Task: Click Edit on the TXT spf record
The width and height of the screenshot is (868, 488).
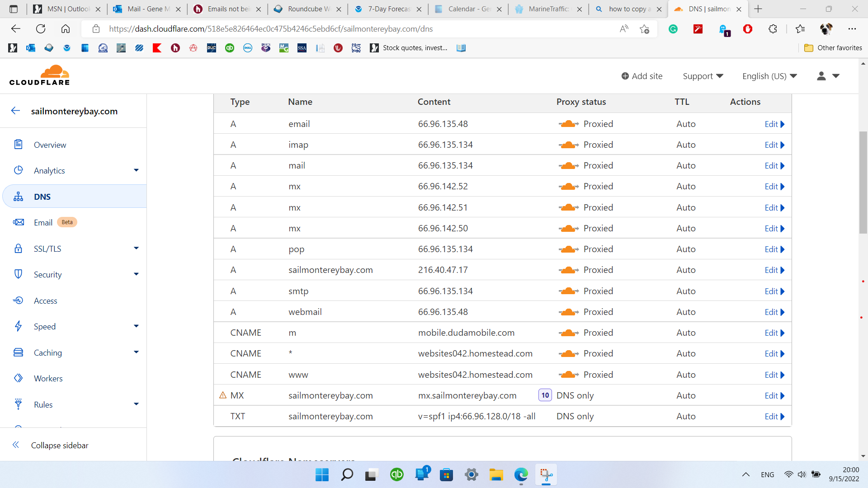Action: pyautogui.click(x=771, y=416)
